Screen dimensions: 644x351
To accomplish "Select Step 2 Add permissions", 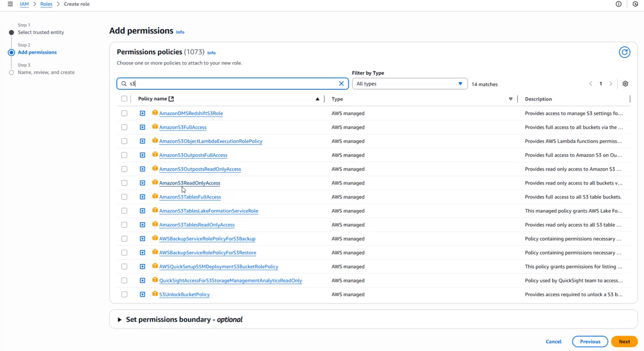I will 37,52.
